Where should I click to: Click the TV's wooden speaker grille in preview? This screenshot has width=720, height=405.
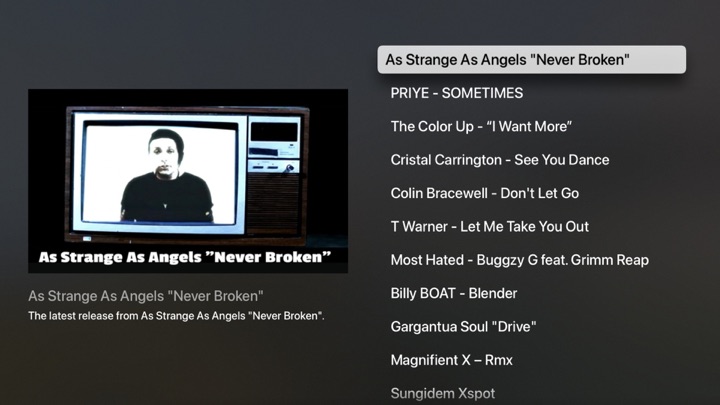click(273, 203)
